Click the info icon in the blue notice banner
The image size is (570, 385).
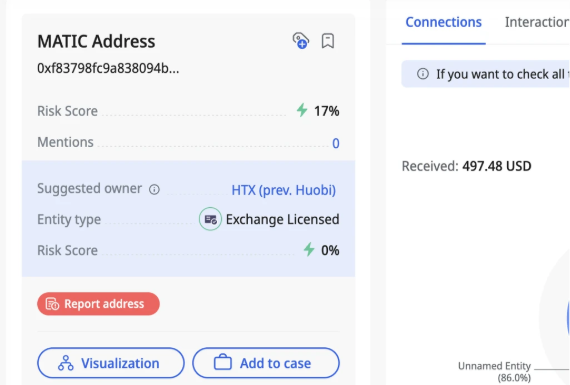[423, 74]
